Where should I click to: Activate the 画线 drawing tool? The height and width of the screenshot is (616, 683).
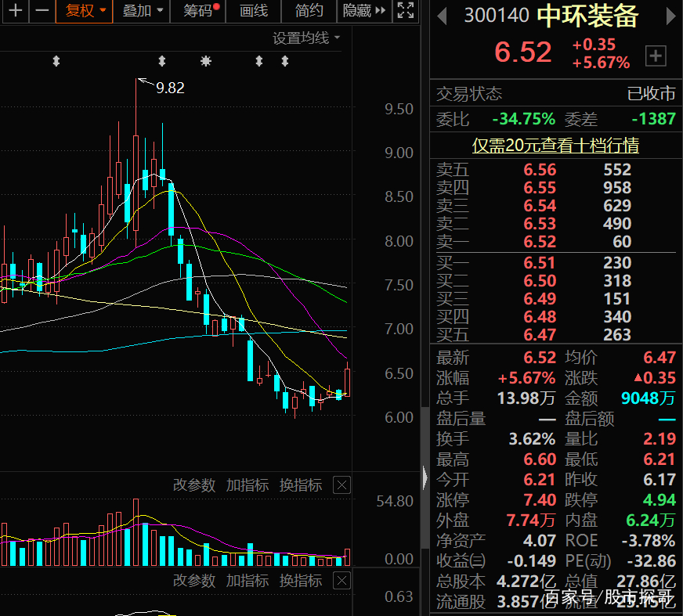click(x=255, y=12)
